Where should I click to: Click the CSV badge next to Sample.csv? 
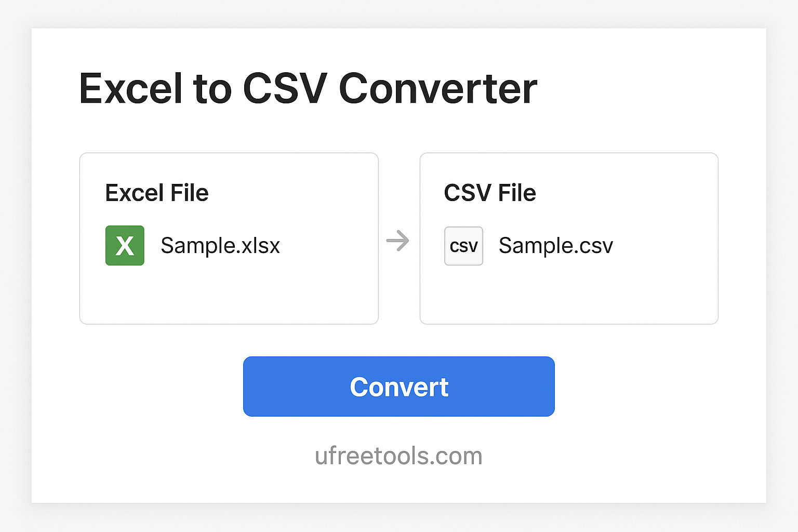(463, 245)
